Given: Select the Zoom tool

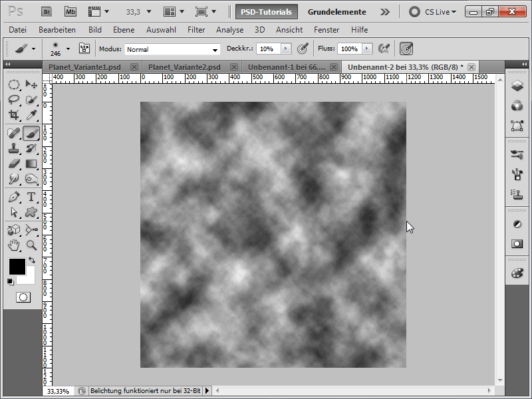Looking at the screenshot, I should (31, 245).
